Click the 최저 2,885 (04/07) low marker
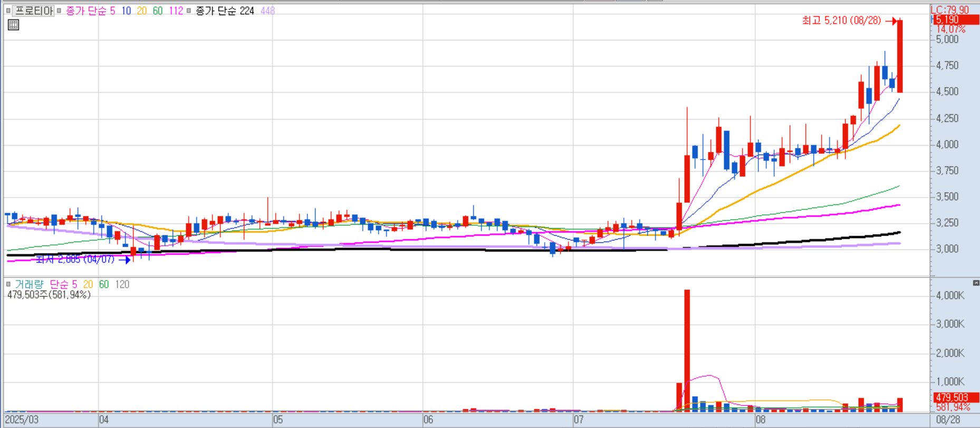Viewport: 980px width, 428px height. 75,259
